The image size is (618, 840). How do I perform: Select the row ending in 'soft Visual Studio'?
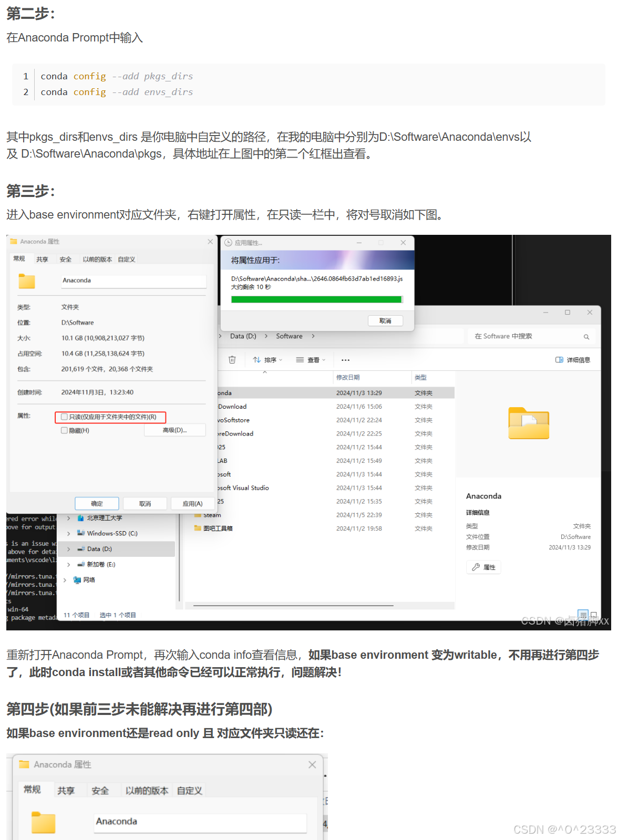tap(335, 488)
